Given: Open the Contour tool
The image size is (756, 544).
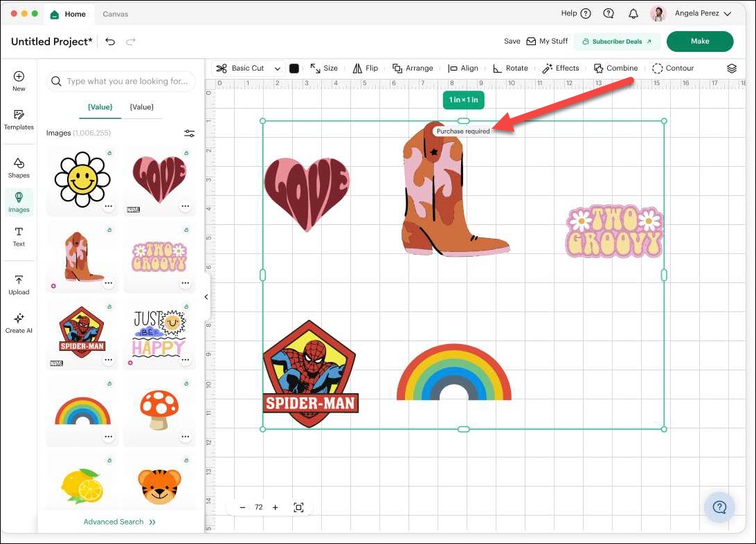Looking at the screenshot, I should click(x=673, y=69).
